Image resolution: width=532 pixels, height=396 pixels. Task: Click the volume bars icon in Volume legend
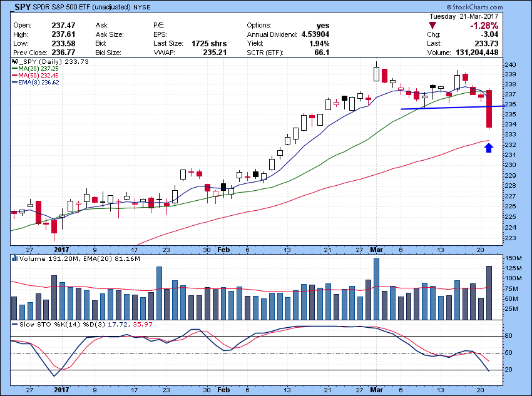pyautogui.click(x=14, y=259)
